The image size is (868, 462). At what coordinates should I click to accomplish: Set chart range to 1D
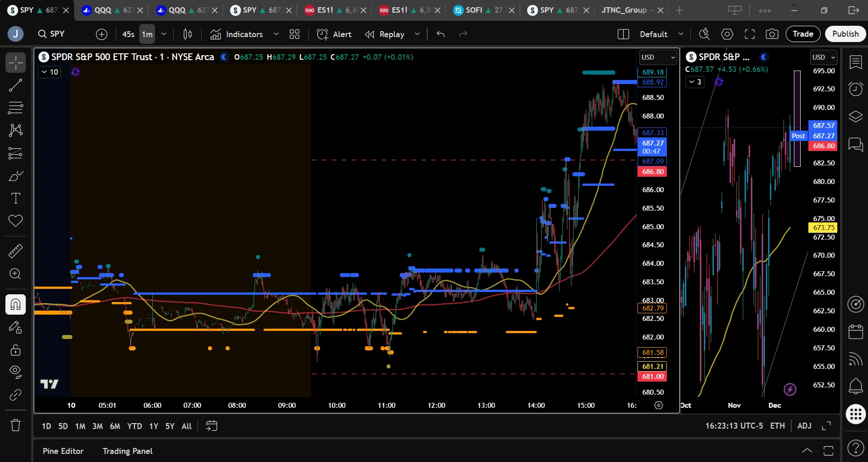(x=47, y=426)
